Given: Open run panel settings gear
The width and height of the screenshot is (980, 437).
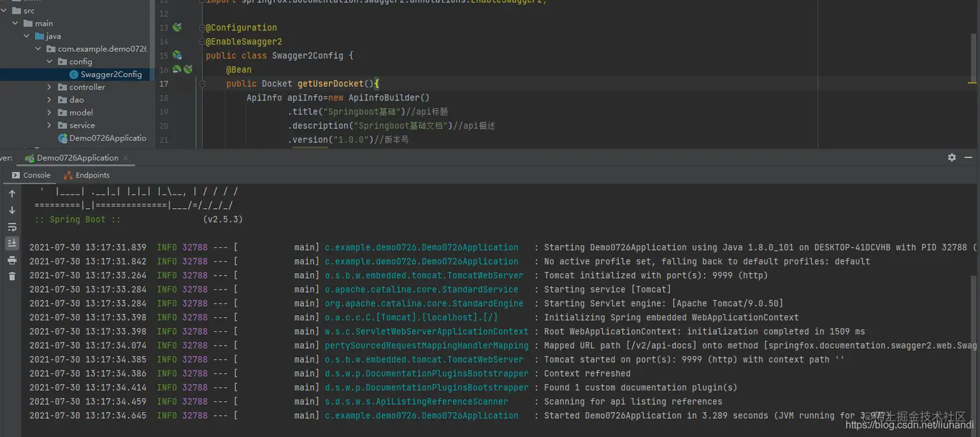Looking at the screenshot, I should (951, 158).
